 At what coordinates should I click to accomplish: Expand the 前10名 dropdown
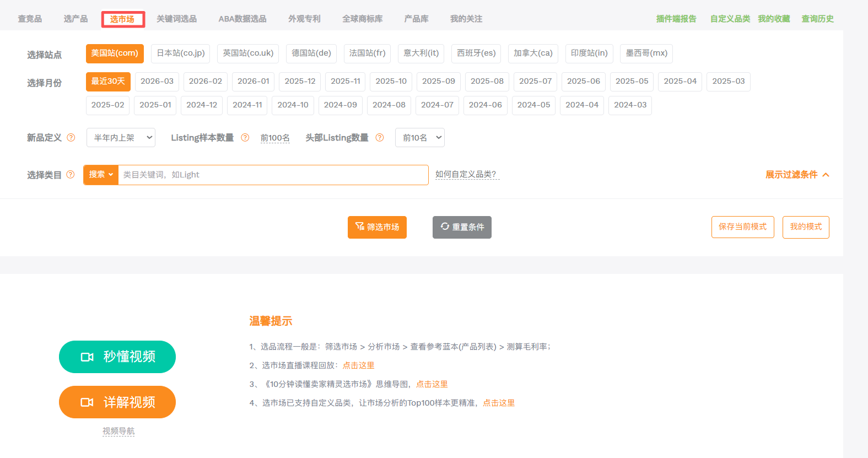point(419,138)
